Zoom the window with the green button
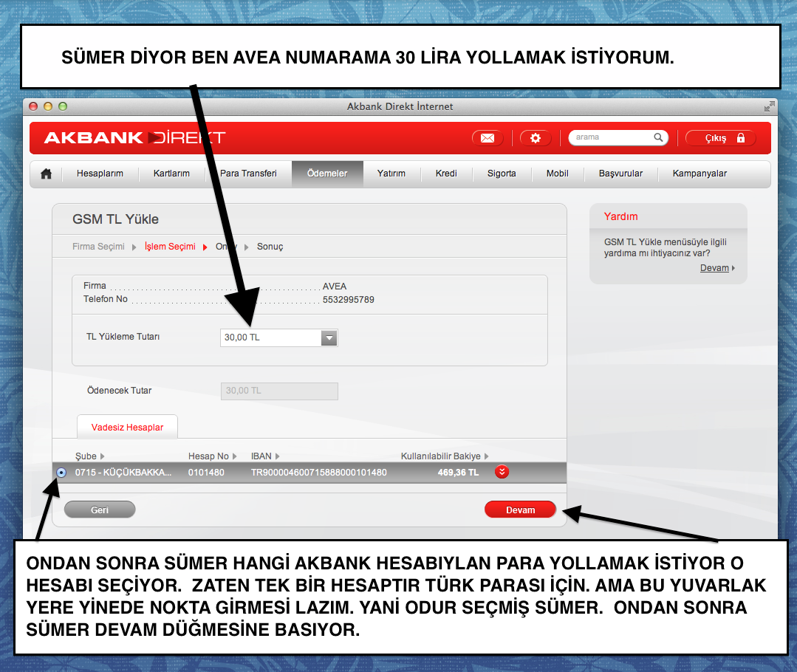Image resolution: width=797 pixels, height=672 pixels. click(x=63, y=106)
